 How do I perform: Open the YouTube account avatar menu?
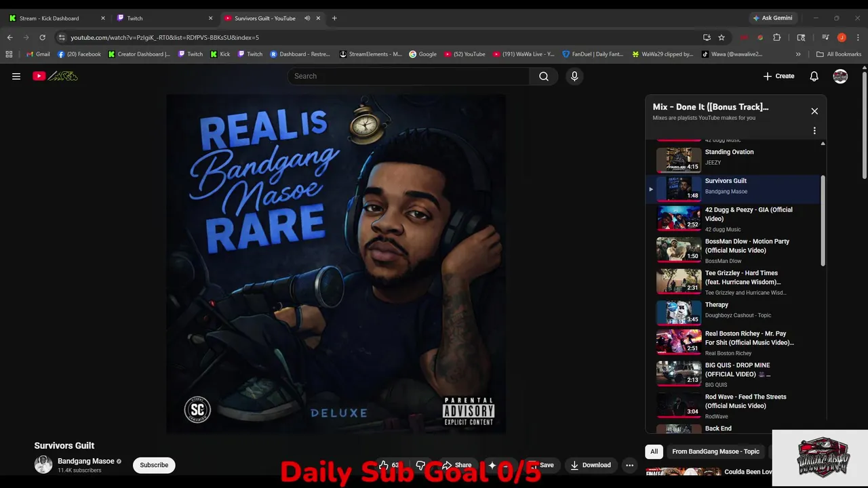point(840,76)
